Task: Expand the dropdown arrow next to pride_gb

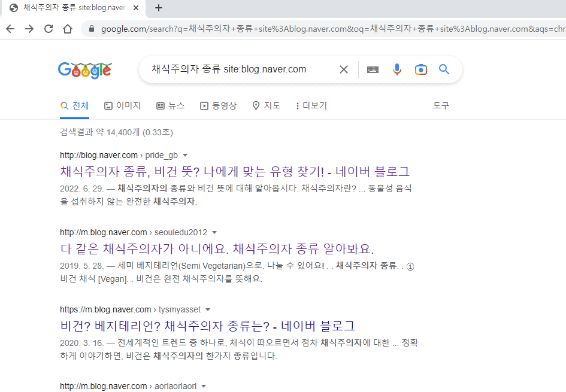Action: 185,155
